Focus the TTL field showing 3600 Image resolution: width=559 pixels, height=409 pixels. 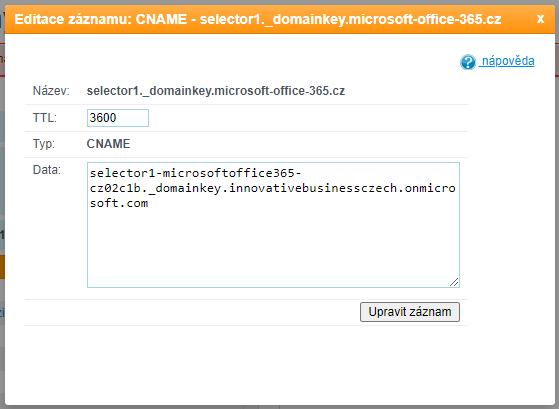[118, 118]
